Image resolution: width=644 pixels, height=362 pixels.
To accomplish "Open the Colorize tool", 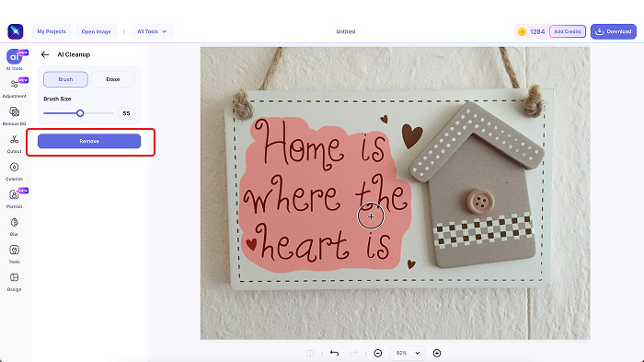I will point(15,171).
